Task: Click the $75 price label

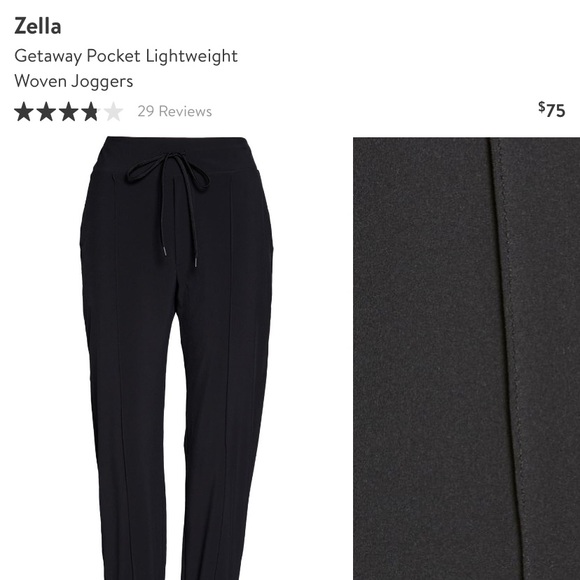Action: click(552, 110)
